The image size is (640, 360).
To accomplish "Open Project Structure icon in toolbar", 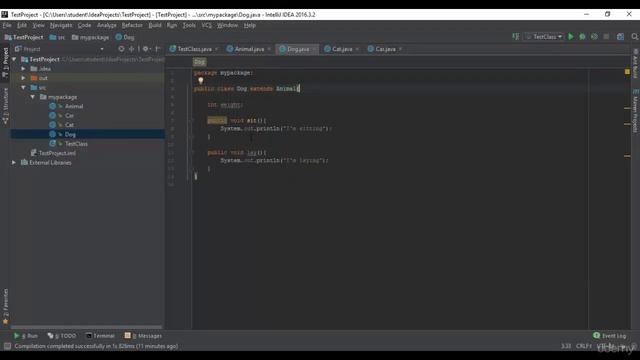I will (620, 37).
